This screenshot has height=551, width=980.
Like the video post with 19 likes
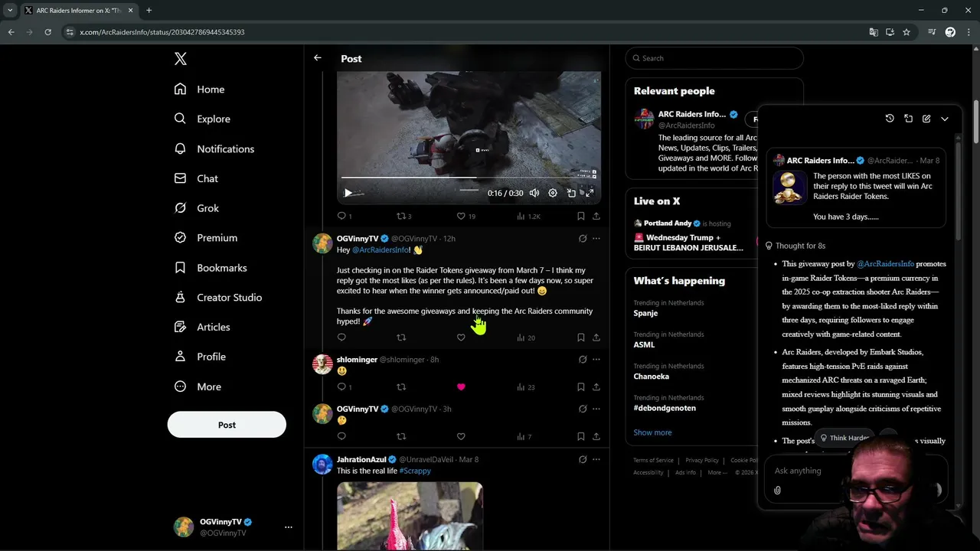466,217
